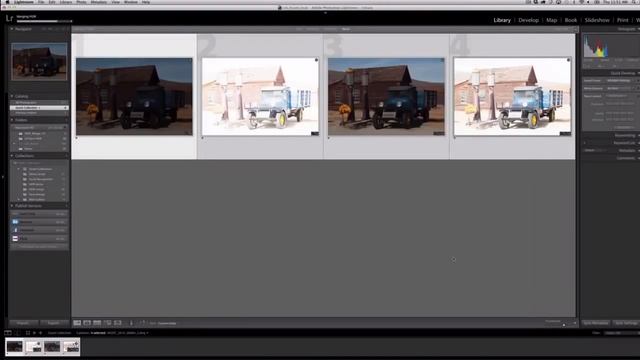Open Saved Preset dropdown in Quick Develop
Screen dimensions: 640x360
click(x=620, y=80)
